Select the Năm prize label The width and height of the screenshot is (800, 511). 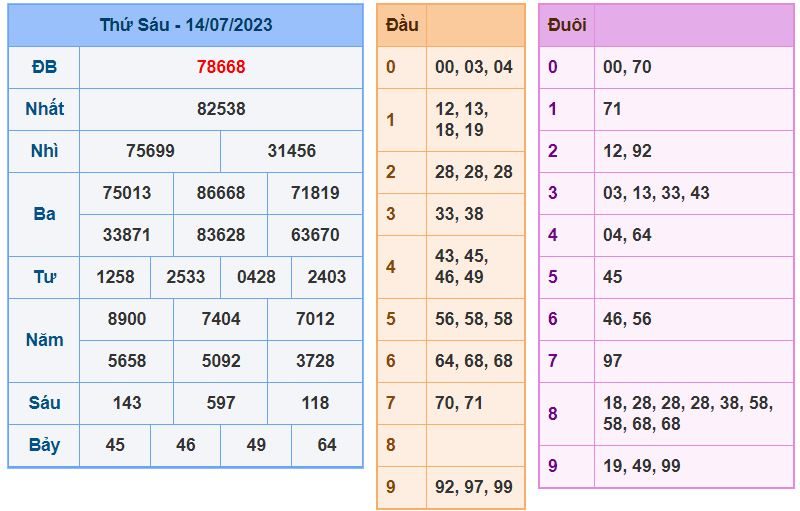click(44, 340)
